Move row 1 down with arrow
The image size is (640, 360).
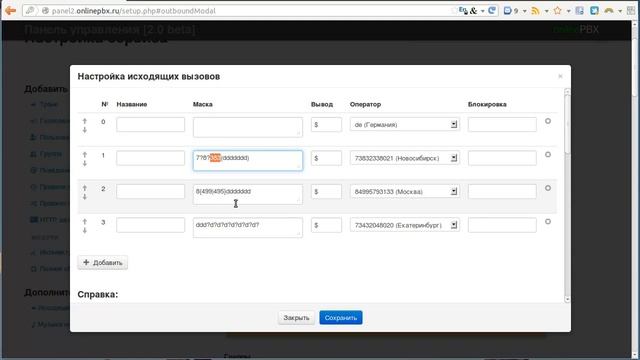point(84,163)
